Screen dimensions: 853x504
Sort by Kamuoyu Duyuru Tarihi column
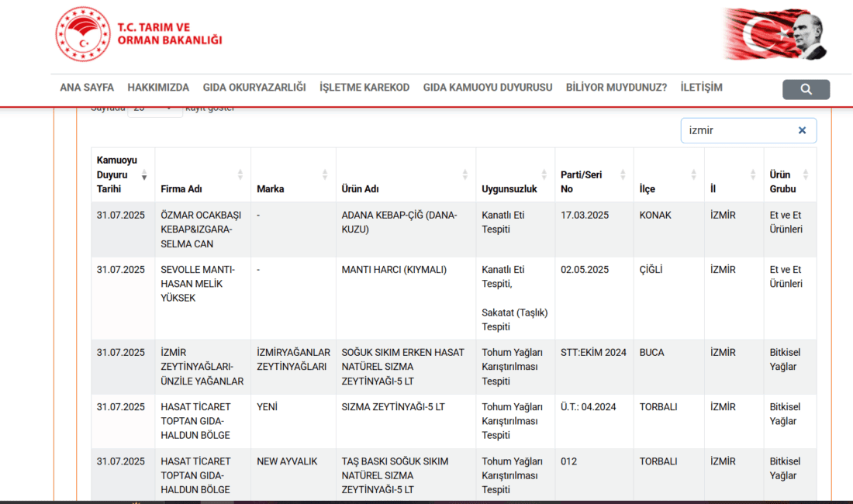(x=122, y=174)
